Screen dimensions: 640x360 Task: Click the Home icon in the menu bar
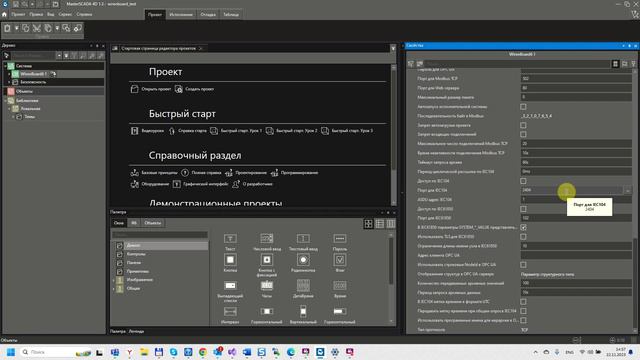point(4,14)
